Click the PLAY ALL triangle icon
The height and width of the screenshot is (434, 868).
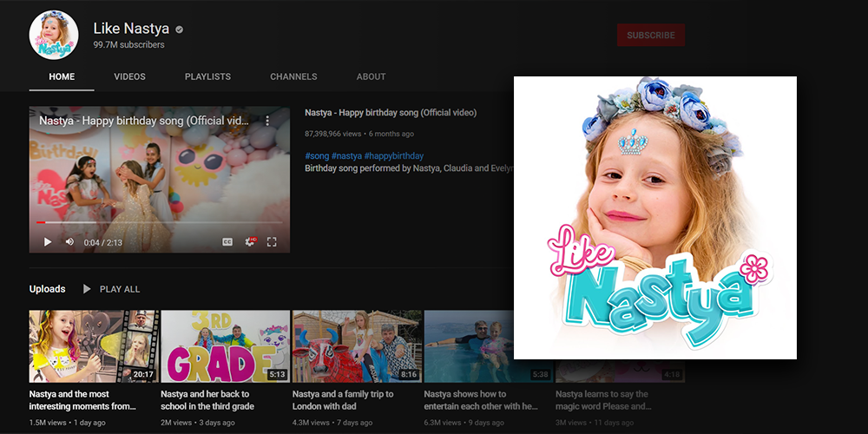86,289
